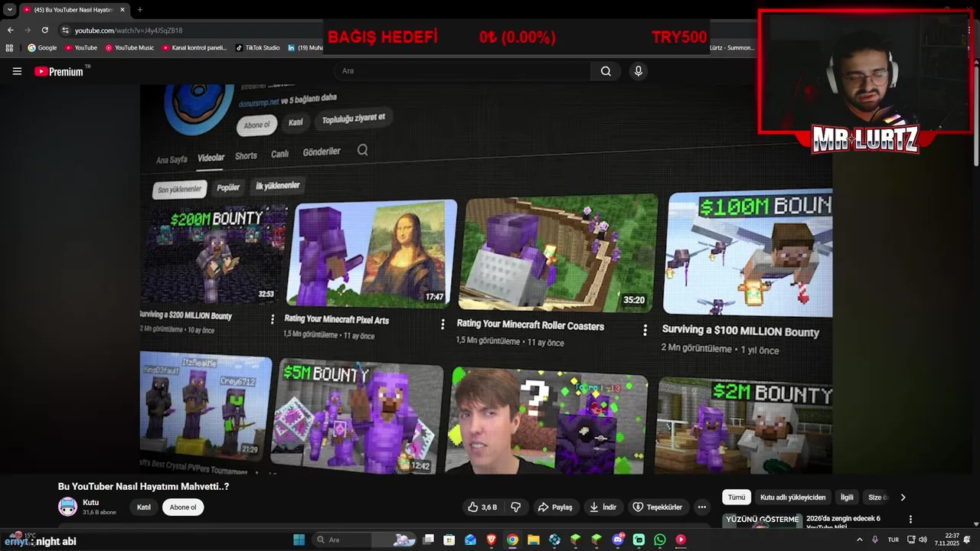Open options for 2026'da zengin edecek video
This screenshot has width=980, height=551.
tap(910, 519)
